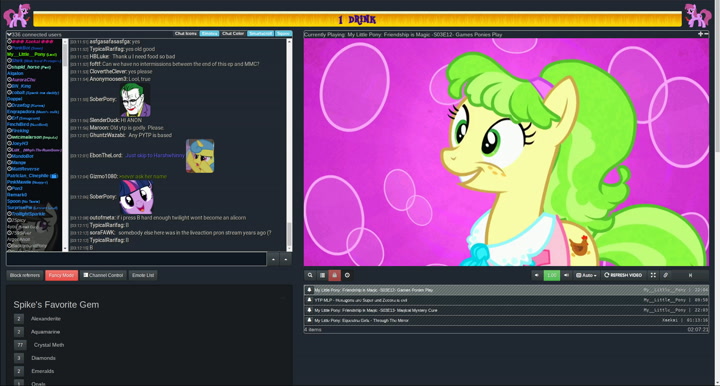This screenshot has height=386, width=720.
Task: Click the red playlist lock icon
Action: (x=334, y=275)
